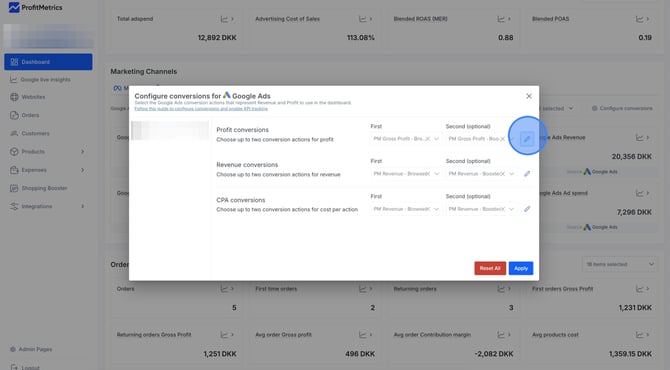670x370 pixels.
Task: Open Returning orders Gross Profit chart icon
Action: tap(224, 335)
